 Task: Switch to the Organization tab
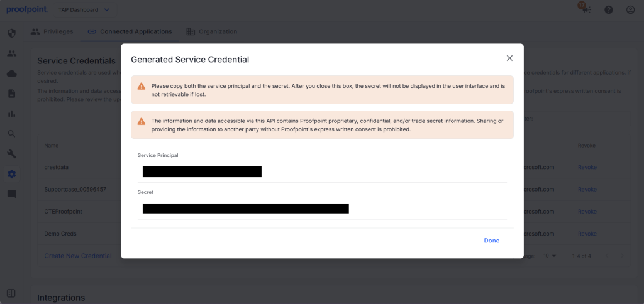211,31
